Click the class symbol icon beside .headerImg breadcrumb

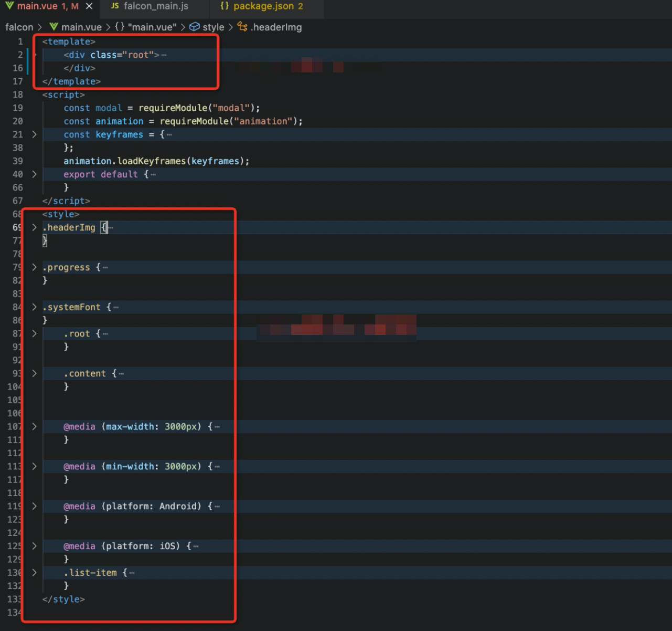coord(242,27)
